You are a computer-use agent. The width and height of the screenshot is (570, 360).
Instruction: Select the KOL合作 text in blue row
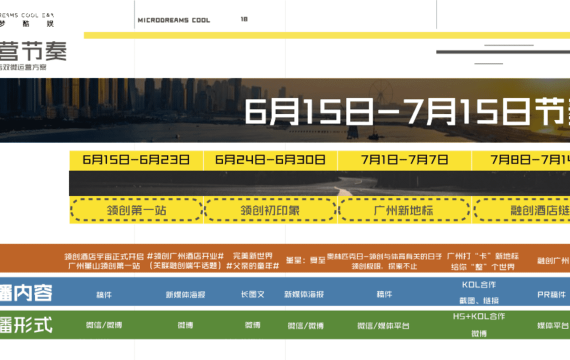click(479, 285)
